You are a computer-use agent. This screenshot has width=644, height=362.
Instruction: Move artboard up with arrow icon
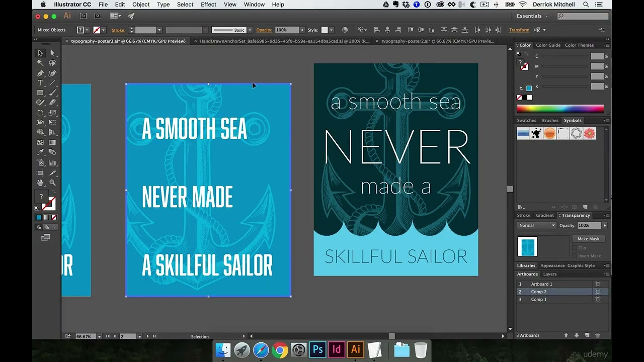(x=566, y=335)
